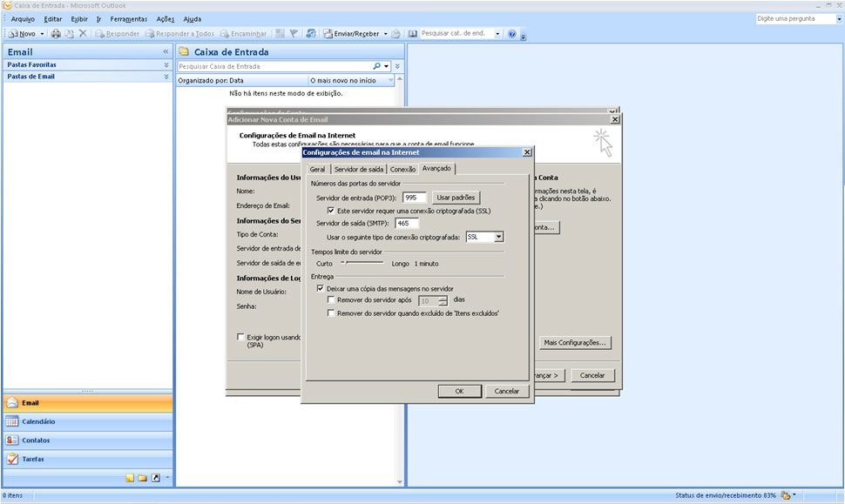Click the print icon in the toolbar
This screenshot has width=845, height=504.
56,34
